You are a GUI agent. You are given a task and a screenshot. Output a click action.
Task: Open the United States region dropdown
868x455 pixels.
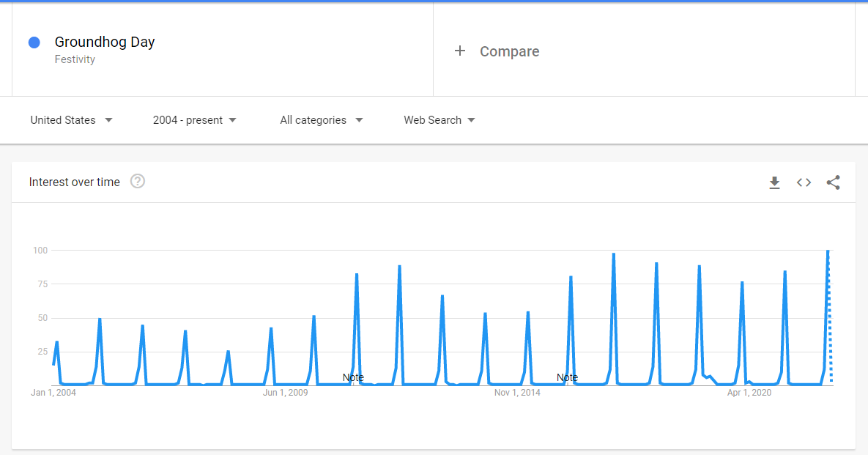point(71,120)
